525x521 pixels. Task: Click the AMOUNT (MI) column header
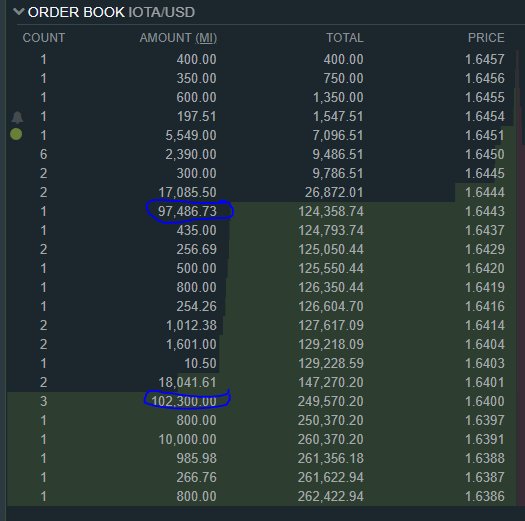pyautogui.click(x=178, y=38)
